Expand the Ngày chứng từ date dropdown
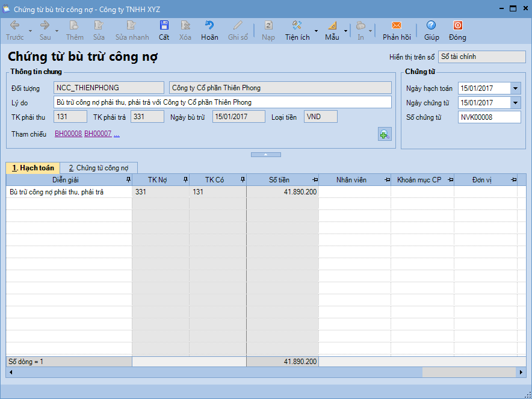532x399 pixels. pos(515,103)
